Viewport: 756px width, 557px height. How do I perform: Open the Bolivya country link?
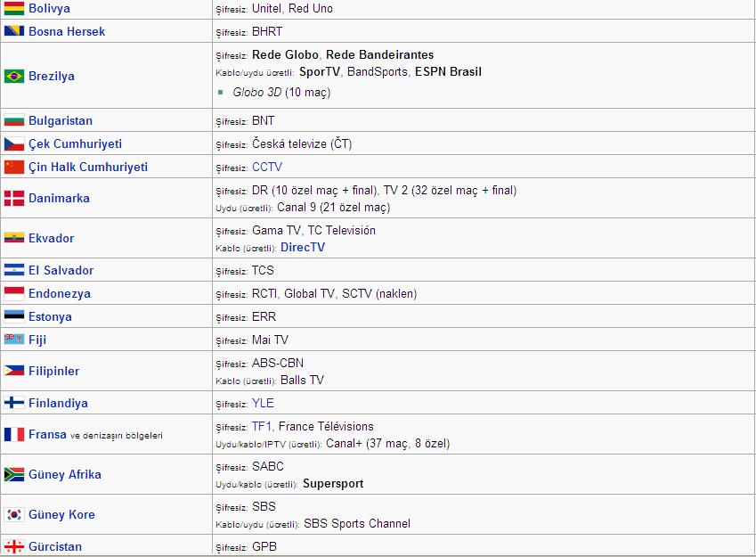(x=49, y=8)
